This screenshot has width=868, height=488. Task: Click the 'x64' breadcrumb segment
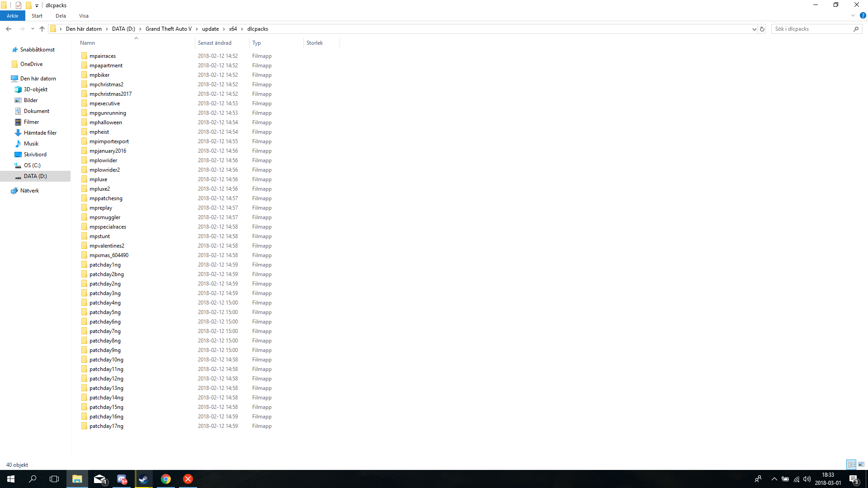click(233, 29)
